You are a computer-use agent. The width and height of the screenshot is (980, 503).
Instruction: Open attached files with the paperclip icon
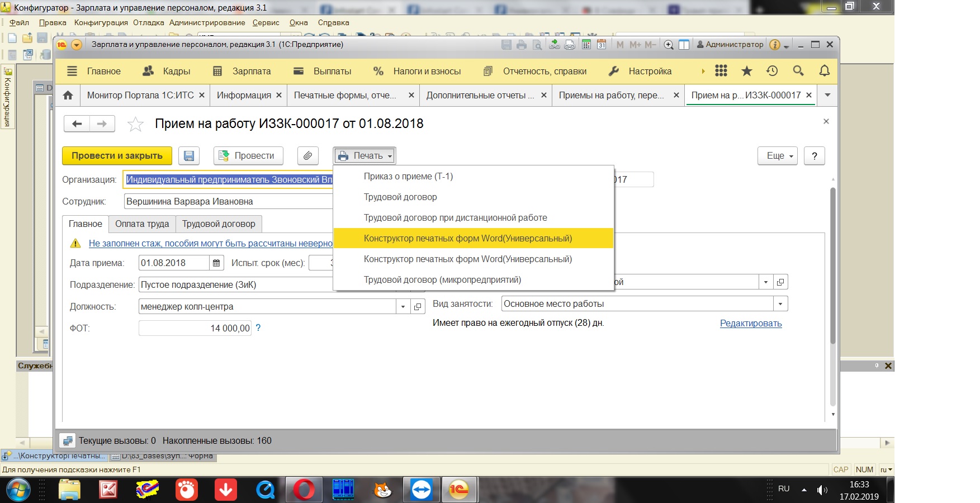coord(307,156)
